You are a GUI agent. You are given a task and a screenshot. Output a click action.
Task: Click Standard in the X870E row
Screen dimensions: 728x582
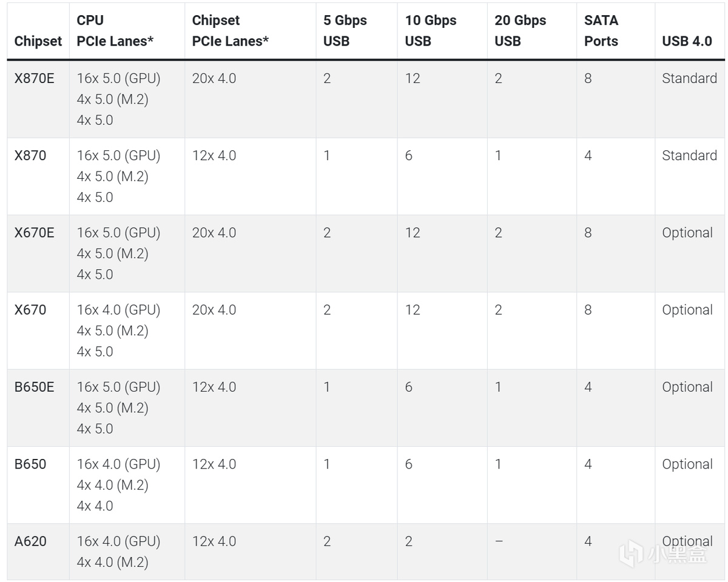pos(689,78)
